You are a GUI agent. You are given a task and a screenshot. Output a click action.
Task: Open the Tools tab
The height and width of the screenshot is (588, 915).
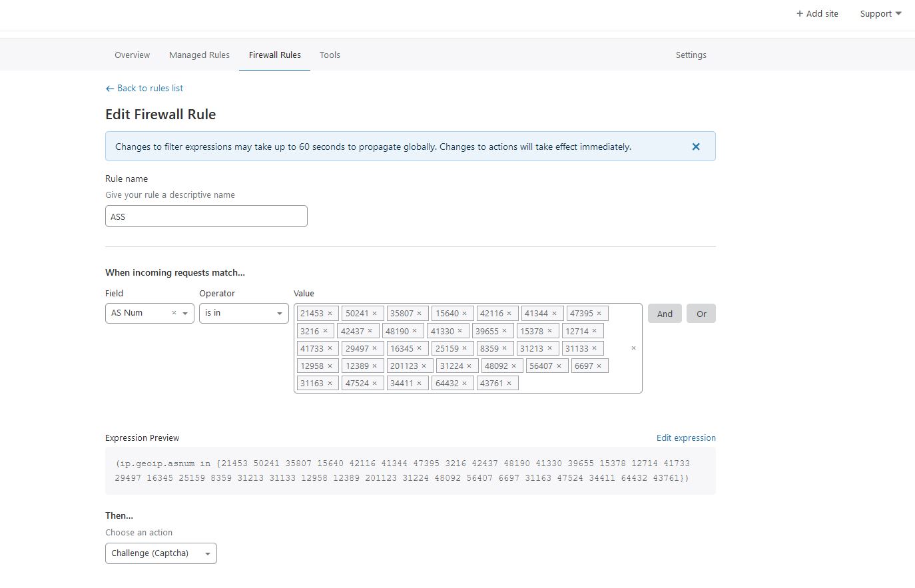[x=330, y=55]
